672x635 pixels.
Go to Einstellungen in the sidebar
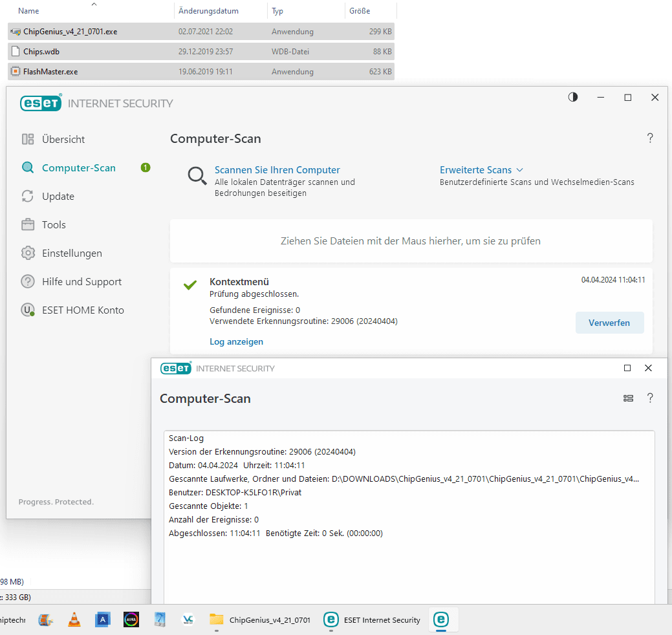click(72, 253)
